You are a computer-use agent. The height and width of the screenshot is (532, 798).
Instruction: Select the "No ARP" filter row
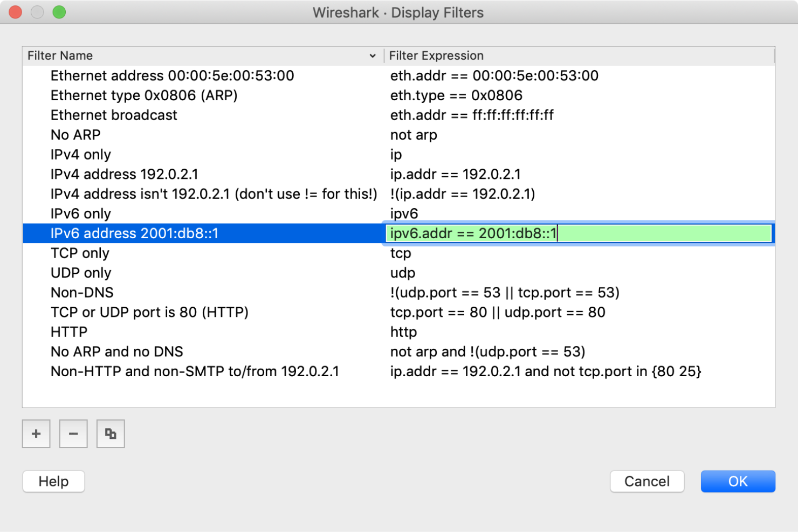[x=74, y=135]
